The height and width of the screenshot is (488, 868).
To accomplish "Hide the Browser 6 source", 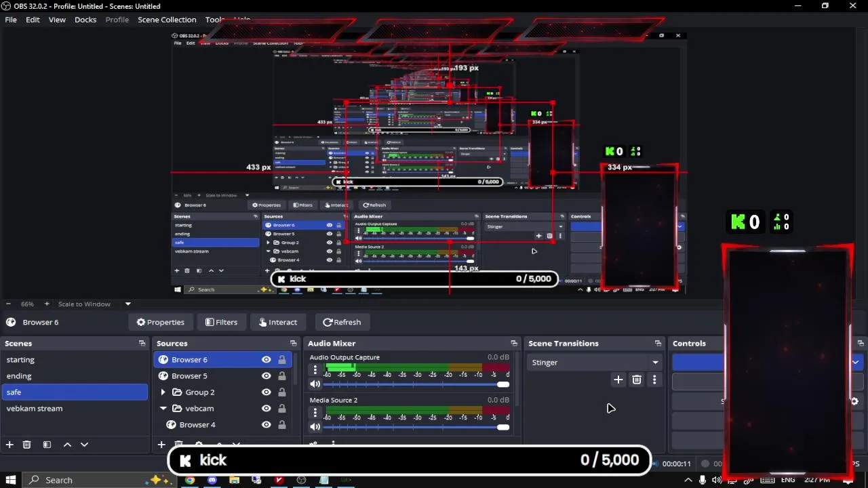I will click(x=267, y=360).
